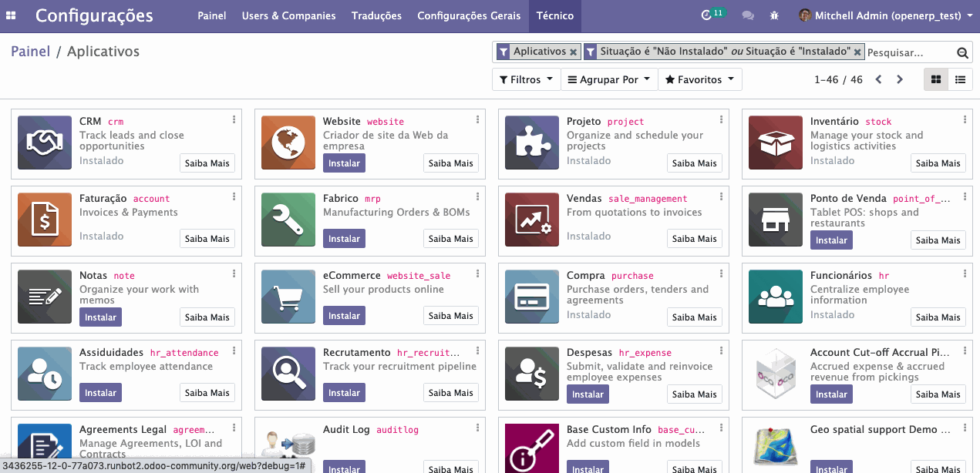Install the Recrutamento app

(344, 393)
